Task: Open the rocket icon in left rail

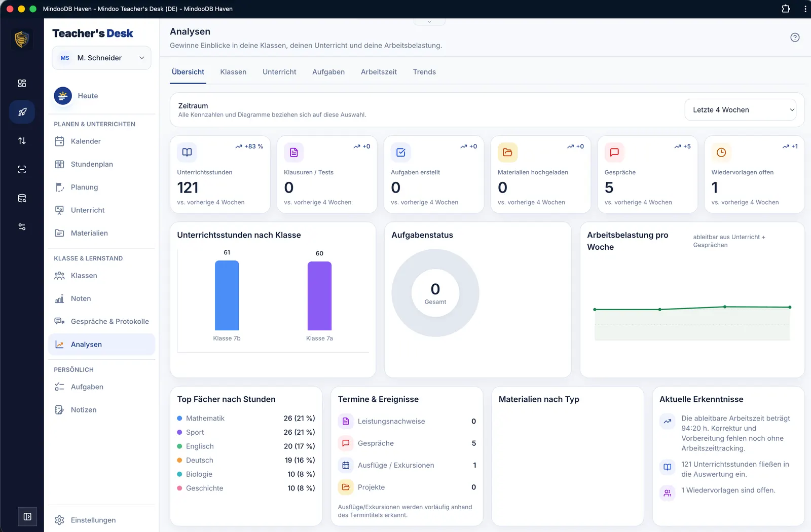Action: (x=22, y=112)
